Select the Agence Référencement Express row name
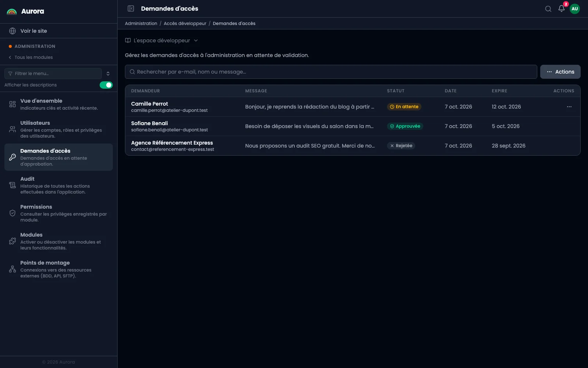Screen dimensions: 588x368 point(172,143)
